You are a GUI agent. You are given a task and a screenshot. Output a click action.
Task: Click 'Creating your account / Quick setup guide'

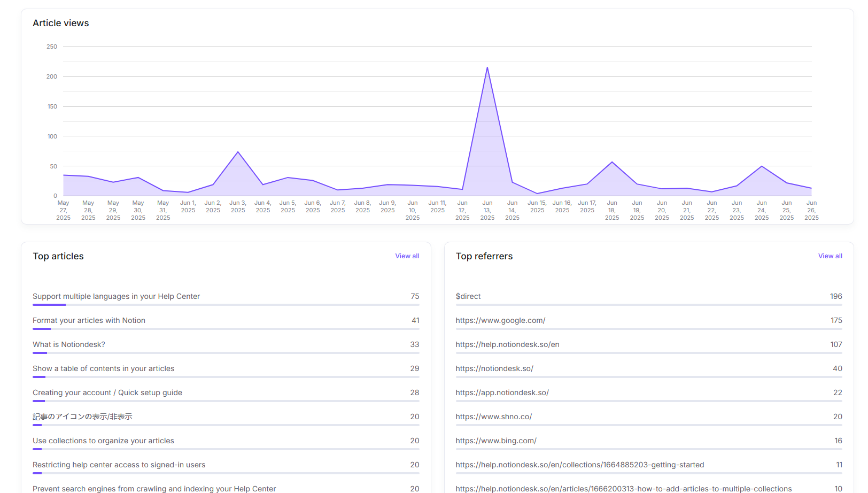click(107, 392)
